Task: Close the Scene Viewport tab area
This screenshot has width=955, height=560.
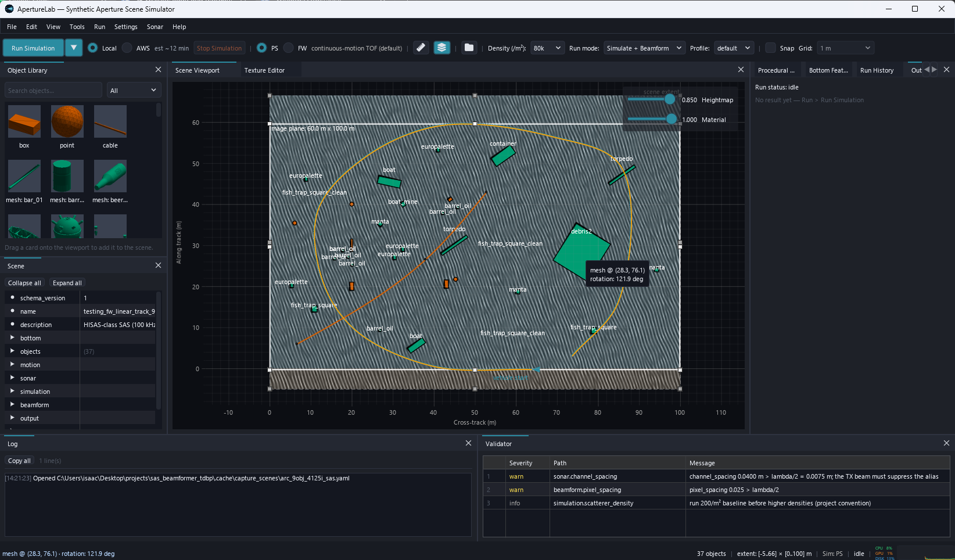Action: coord(741,70)
